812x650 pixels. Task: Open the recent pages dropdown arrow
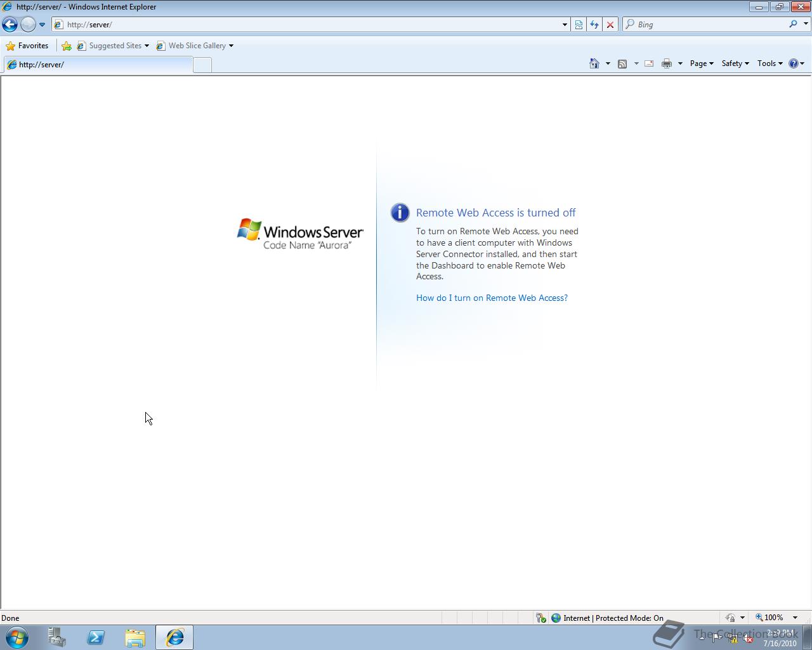tap(42, 25)
